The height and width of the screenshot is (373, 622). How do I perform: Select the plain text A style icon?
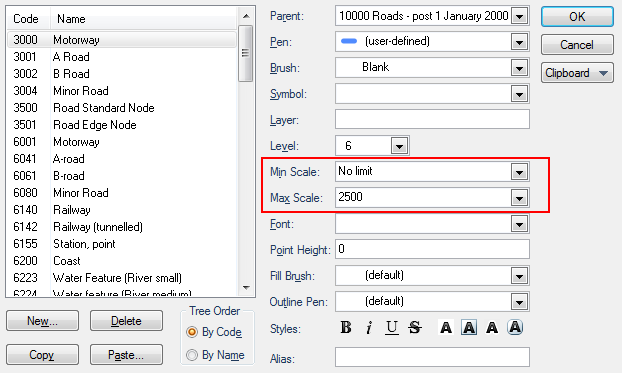point(446,328)
